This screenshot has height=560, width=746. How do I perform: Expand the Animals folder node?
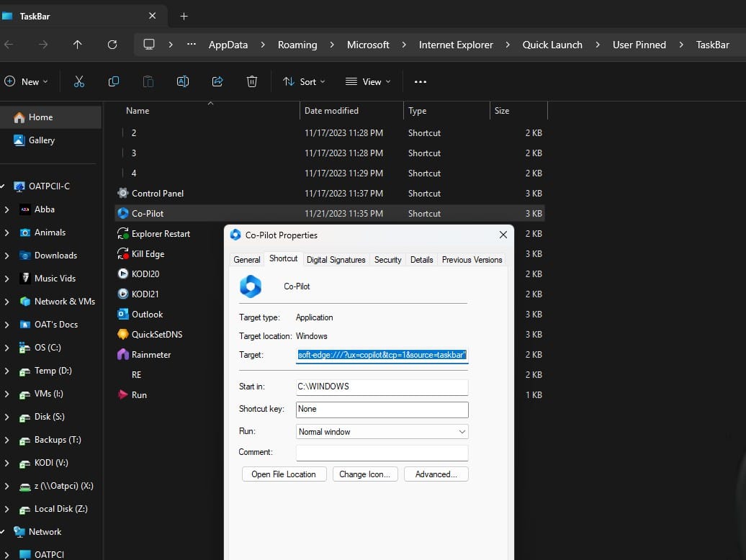click(x=6, y=232)
